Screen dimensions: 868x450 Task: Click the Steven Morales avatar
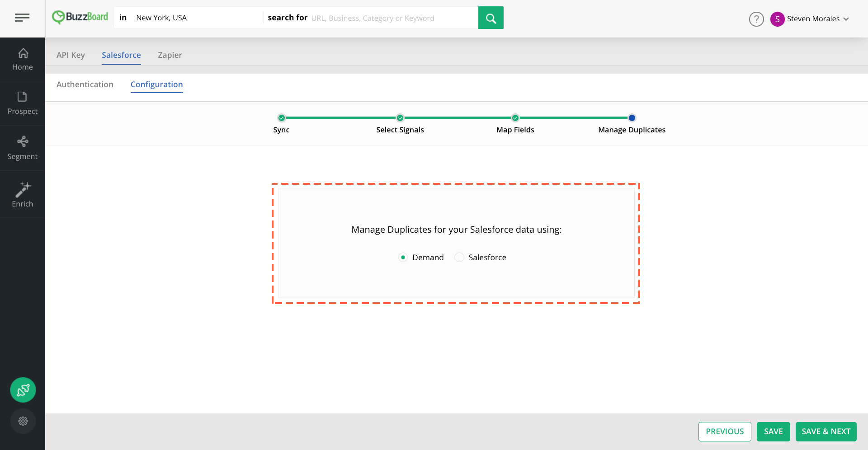[x=777, y=19]
